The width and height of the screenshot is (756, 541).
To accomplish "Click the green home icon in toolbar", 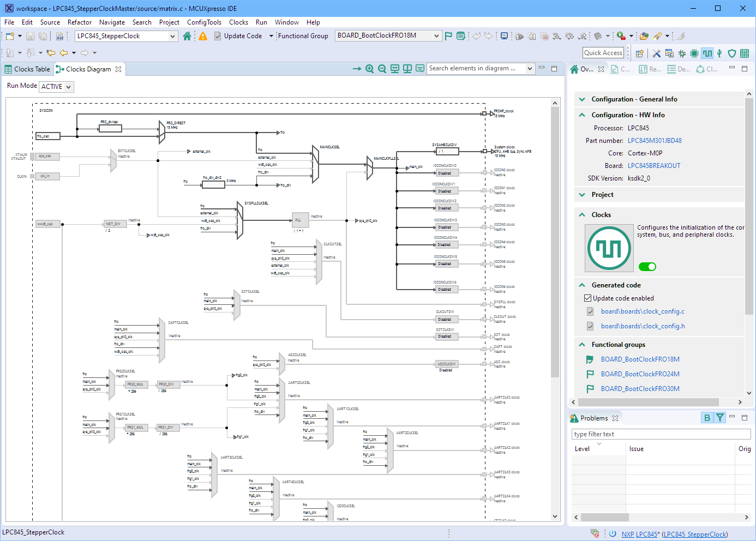I will [187, 36].
